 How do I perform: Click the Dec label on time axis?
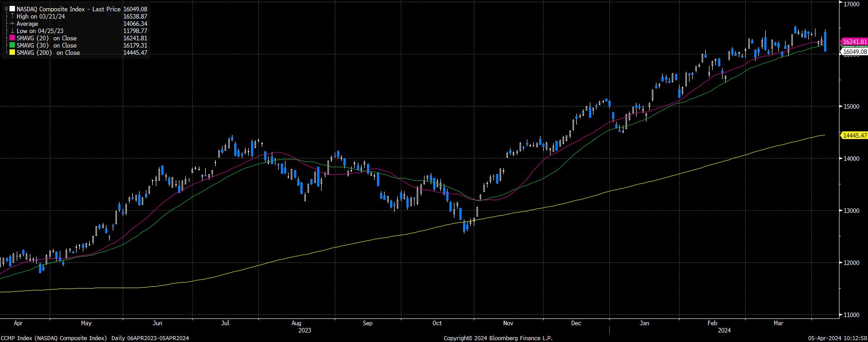coord(576,323)
